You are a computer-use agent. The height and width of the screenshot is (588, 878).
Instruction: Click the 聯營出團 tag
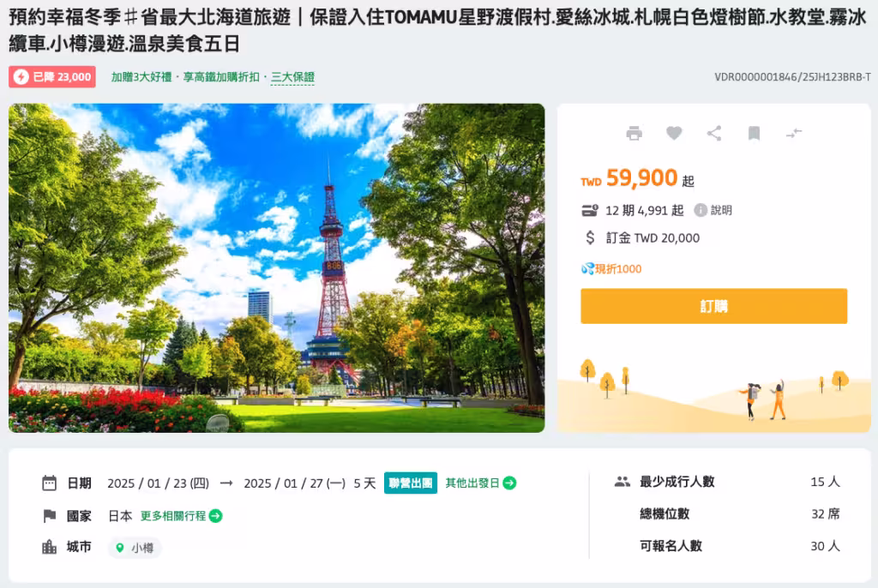[411, 483]
